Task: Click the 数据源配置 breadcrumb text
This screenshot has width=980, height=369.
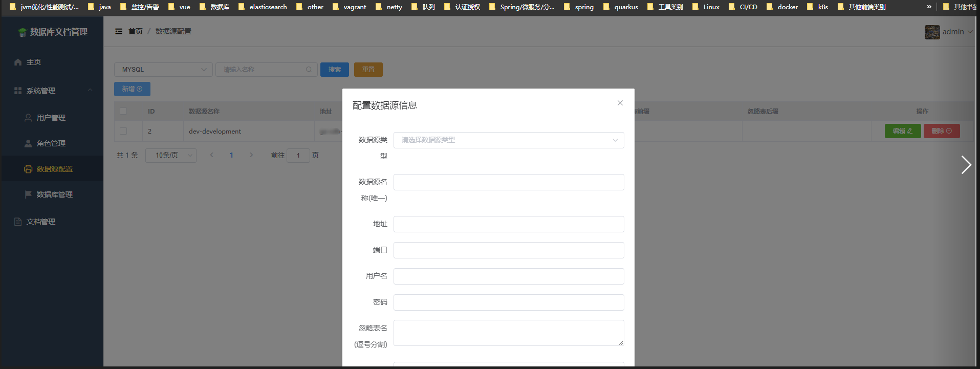Action: [173, 31]
